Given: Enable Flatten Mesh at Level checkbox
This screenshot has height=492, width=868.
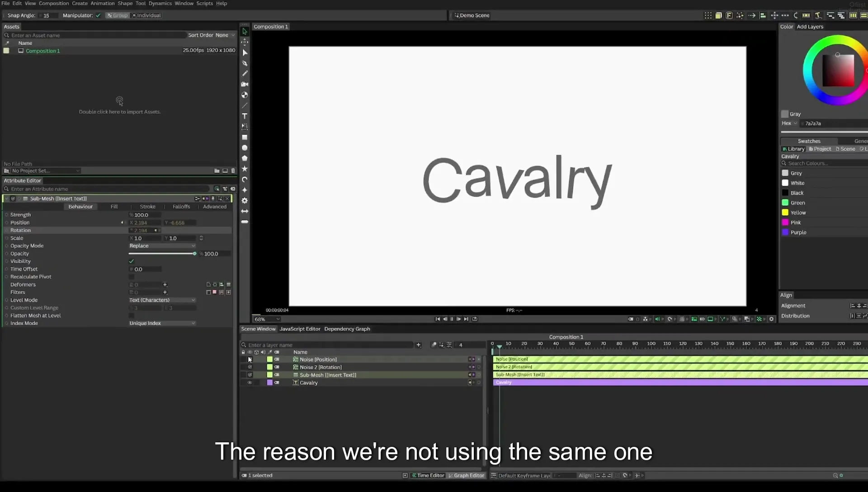Looking at the screenshot, I should [132, 316].
